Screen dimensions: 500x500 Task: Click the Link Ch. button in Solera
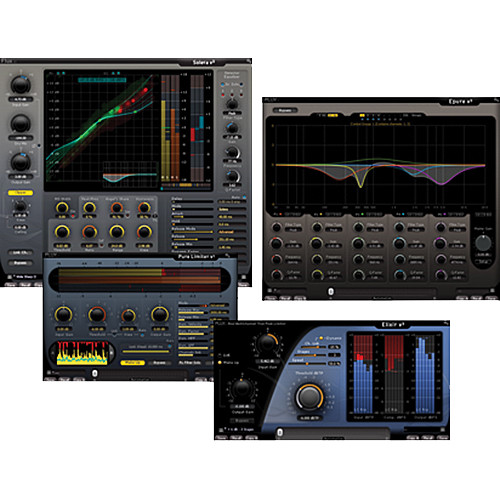pyautogui.click(x=20, y=252)
